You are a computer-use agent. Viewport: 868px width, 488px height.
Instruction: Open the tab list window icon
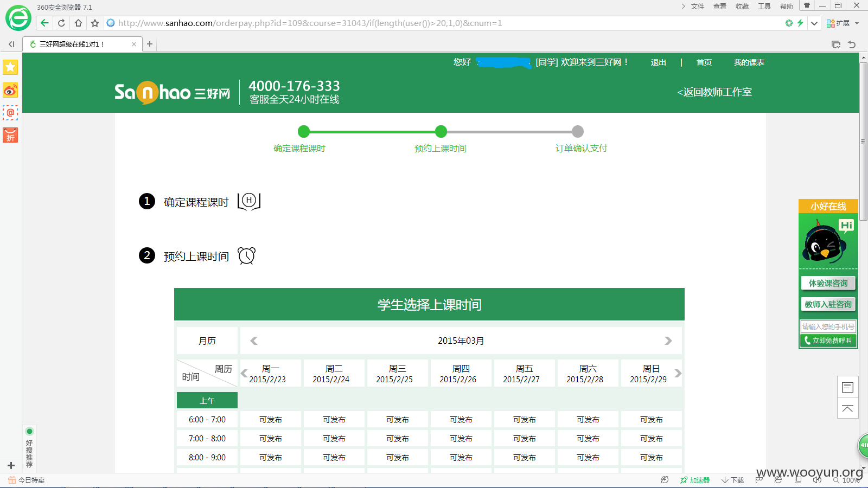pos(836,44)
